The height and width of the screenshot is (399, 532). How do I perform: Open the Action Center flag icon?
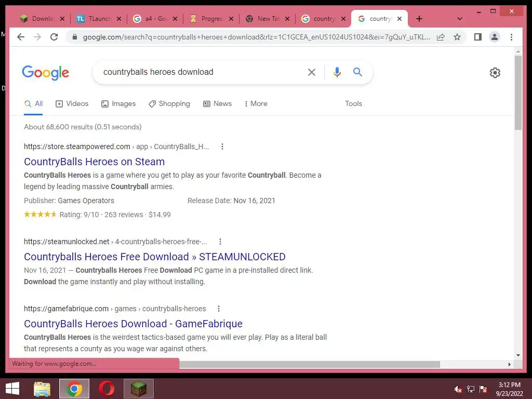pyautogui.click(x=483, y=389)
